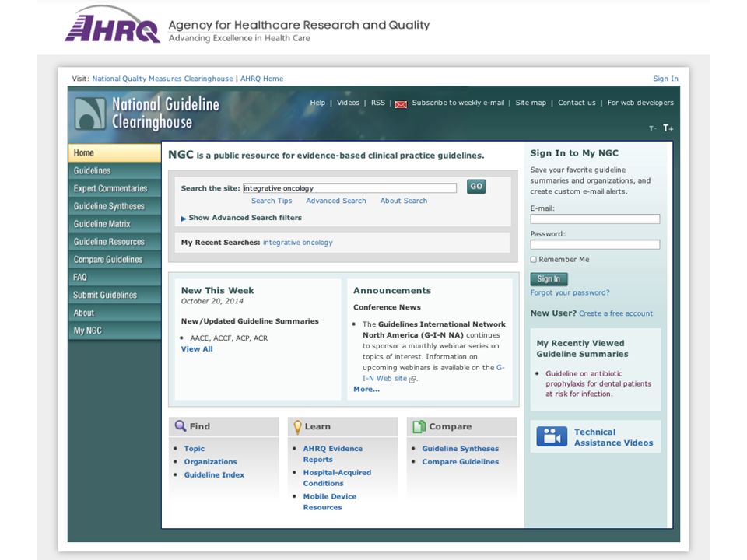Open the Videos link

tap(348, 103)
